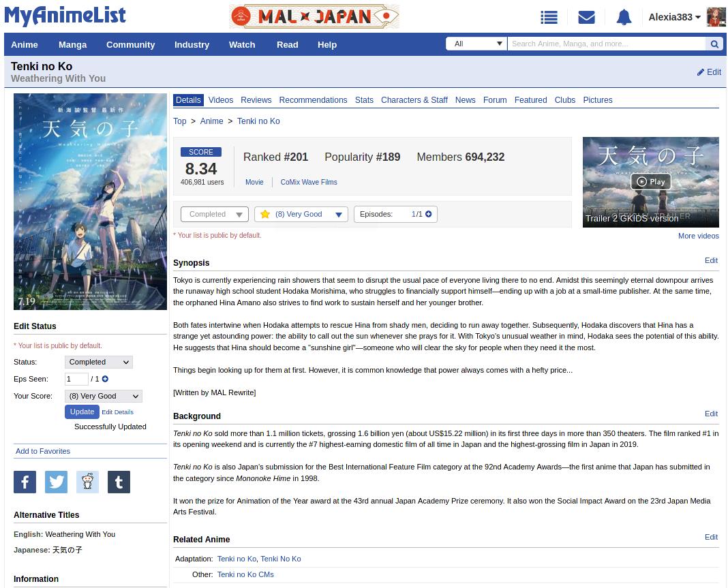Open the Tenki no Ko CMs related link
The width and height of the screenshot is (728, 588).
245,574
